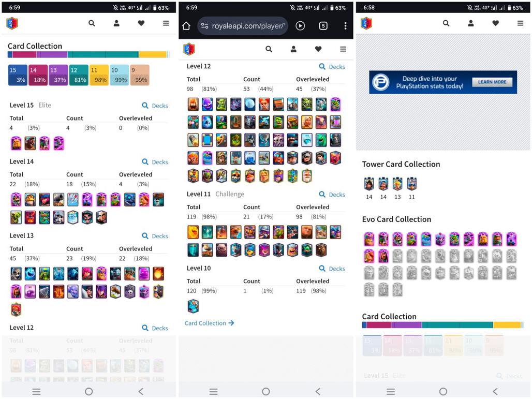The image size is (532, 399).
Task: Tap Android recents button in right screenshot
Action: coord(391,392)
